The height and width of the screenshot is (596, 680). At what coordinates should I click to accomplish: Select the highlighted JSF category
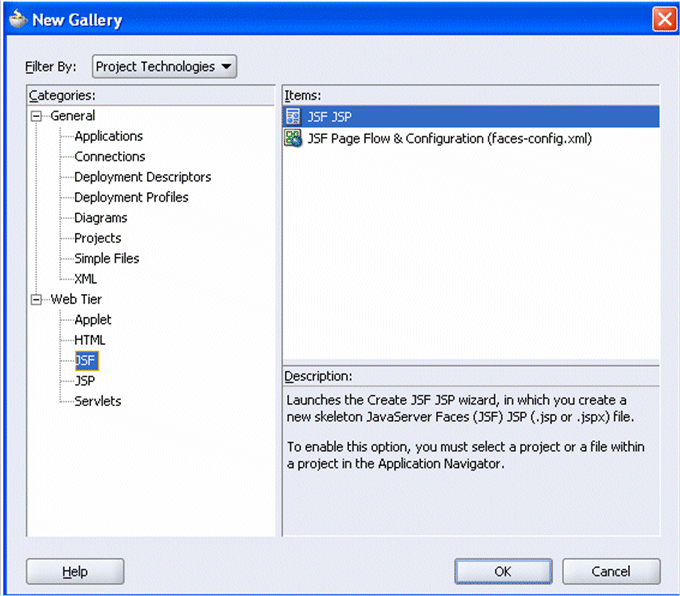pos(87,360)
